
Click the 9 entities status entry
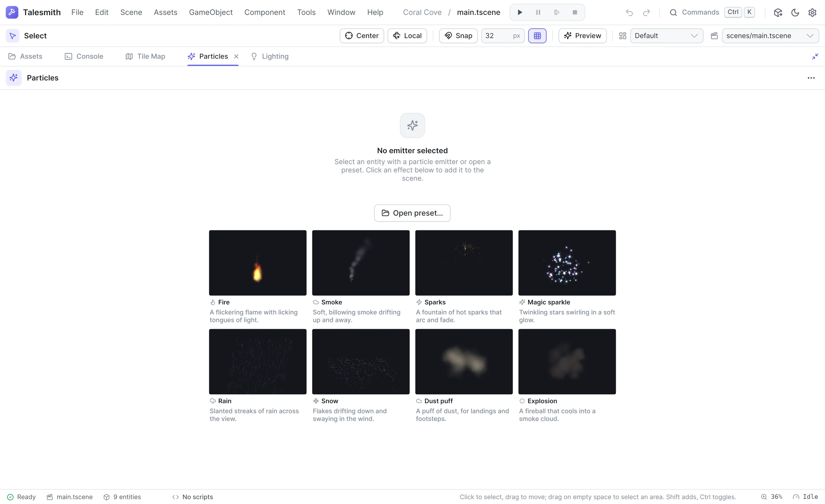coord(122,497)
